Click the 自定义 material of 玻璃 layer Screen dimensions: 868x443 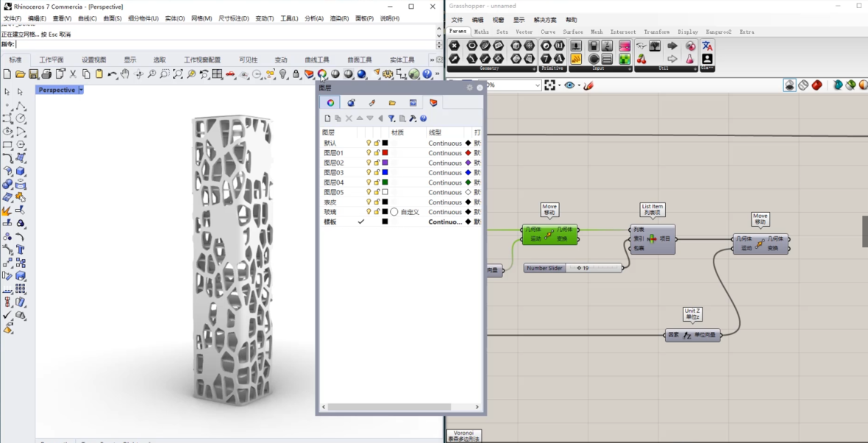click(x=410, y=212)
